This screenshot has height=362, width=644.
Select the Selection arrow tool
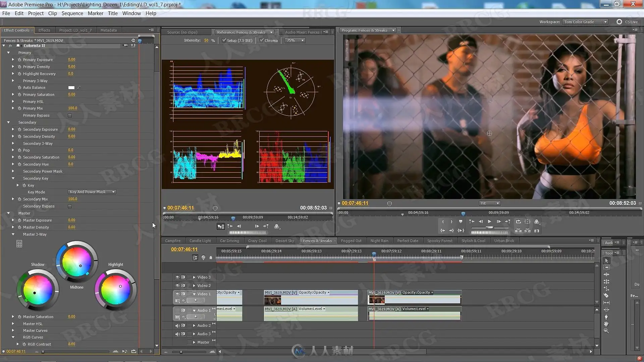606,260
